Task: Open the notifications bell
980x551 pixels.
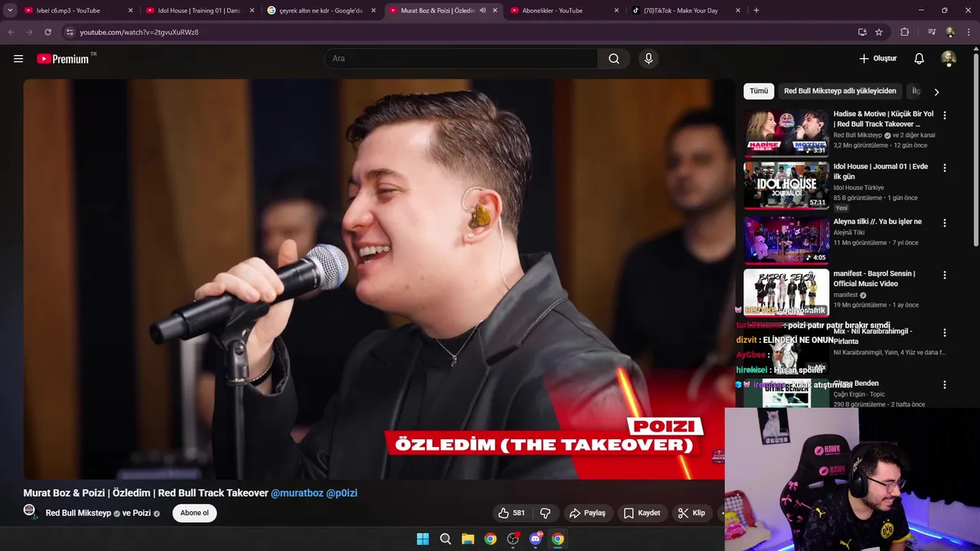Action: pos(919,59)
